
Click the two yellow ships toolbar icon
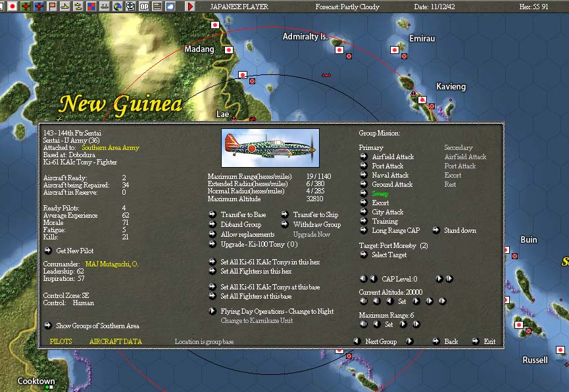point(78,6)
